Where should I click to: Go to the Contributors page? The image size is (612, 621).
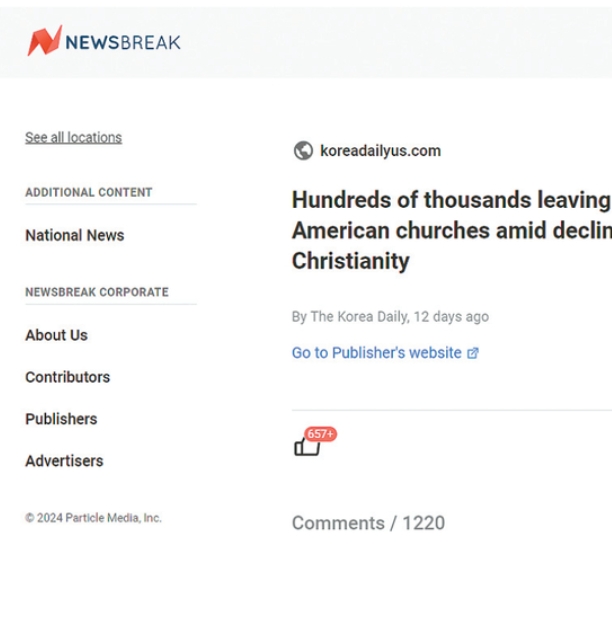click(x=67, y=377)
